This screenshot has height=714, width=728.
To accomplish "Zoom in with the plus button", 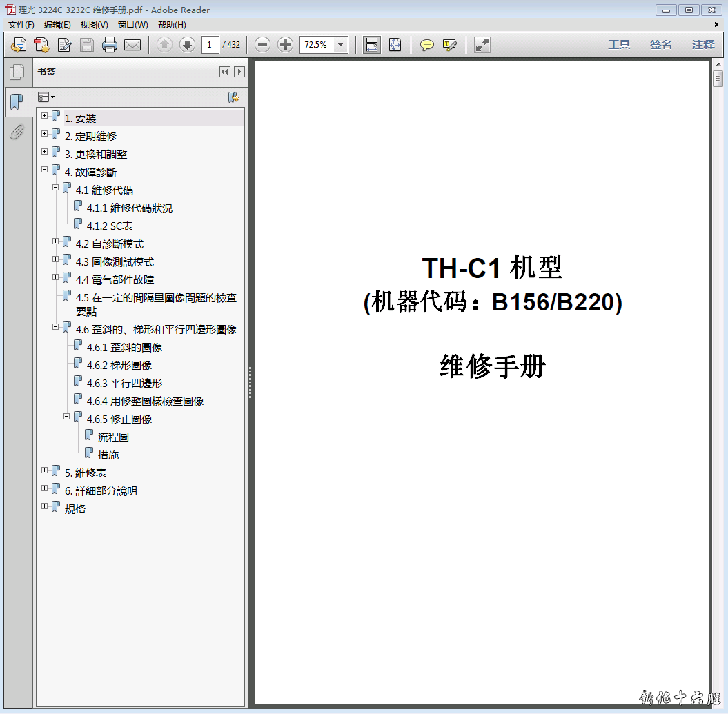I will coord(285,45).
